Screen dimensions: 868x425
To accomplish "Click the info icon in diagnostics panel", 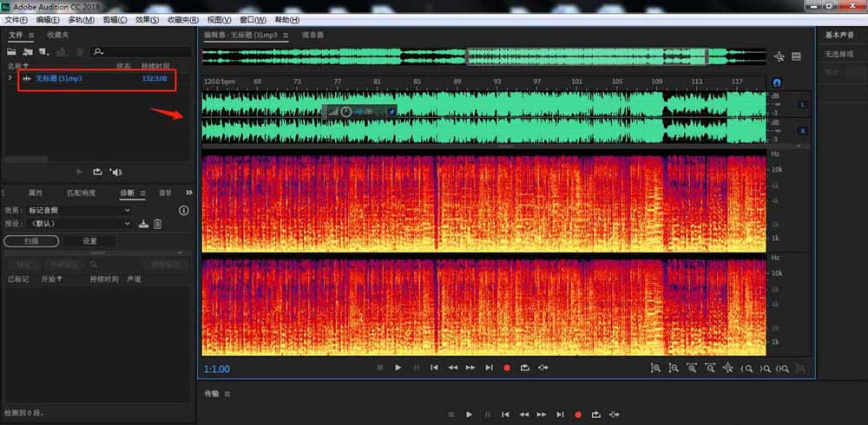I will pyautogui.click(x=183, y=210).
